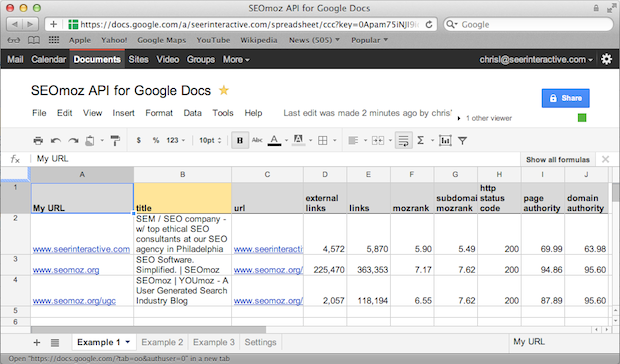The width and height of the screenshot is (620, 364).
Task: Expand the align dropdown arrow
Action: coord(365,140)
